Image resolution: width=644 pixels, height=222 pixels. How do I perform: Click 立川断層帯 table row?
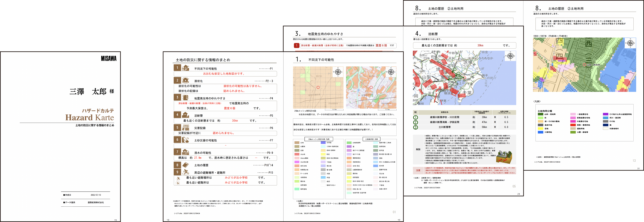coord(465,127)
